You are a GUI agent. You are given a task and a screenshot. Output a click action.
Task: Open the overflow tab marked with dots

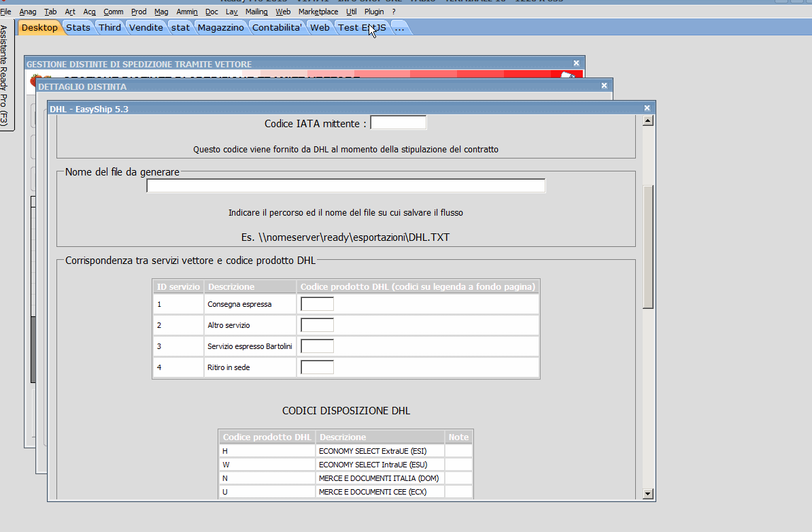click(x=399, y=27)
